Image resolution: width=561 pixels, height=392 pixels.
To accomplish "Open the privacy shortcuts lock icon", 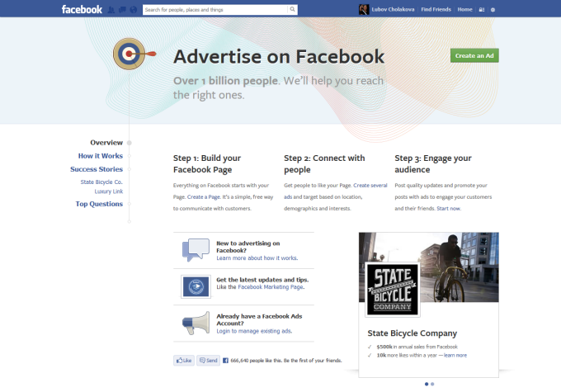I will (482, 10).
